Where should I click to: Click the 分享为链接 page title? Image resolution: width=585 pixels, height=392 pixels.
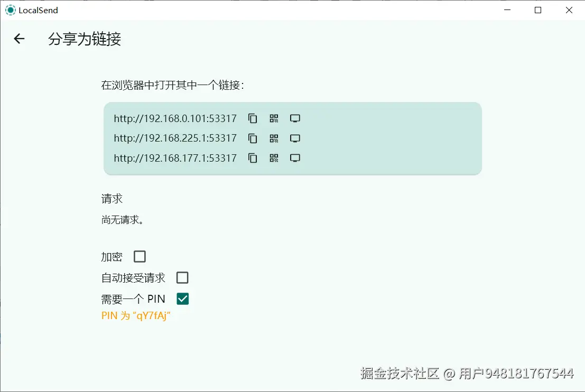click(85, 39)
